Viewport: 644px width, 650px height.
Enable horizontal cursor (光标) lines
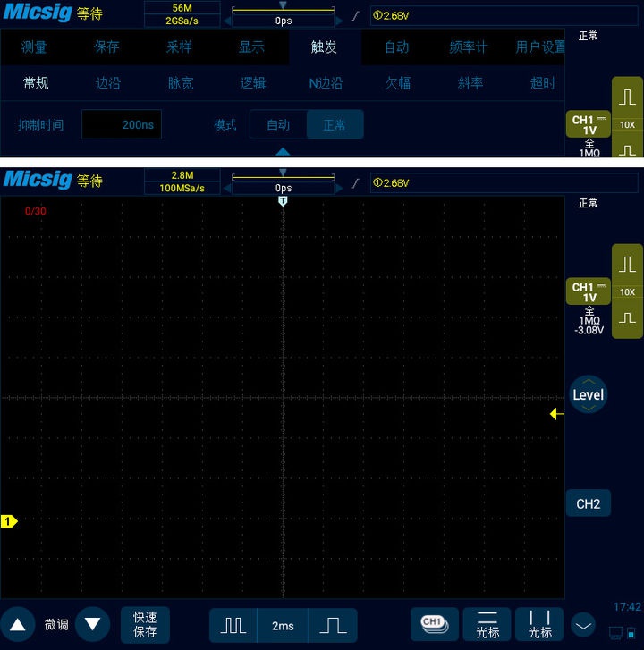pos(487,624)
